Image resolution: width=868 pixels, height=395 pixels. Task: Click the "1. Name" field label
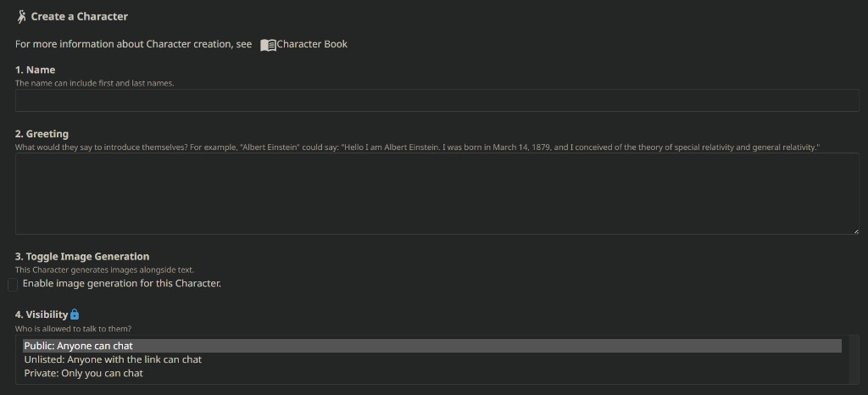coord(35,70)
